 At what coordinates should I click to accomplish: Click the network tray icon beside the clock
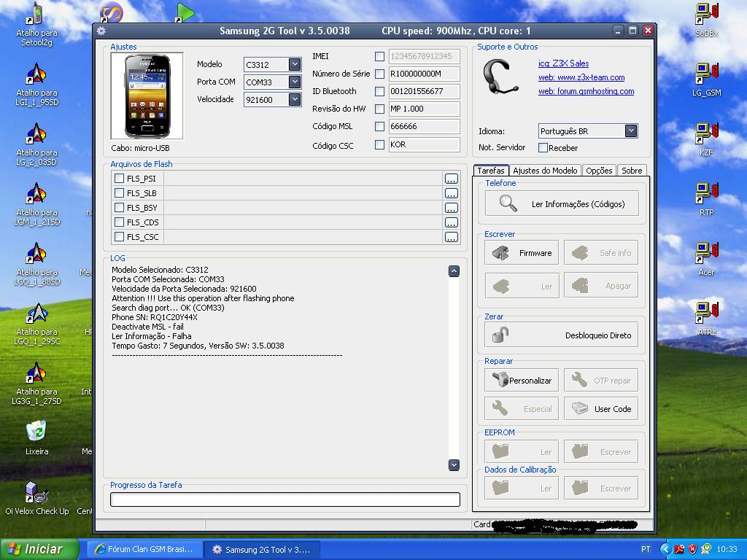tap(705, 549)
